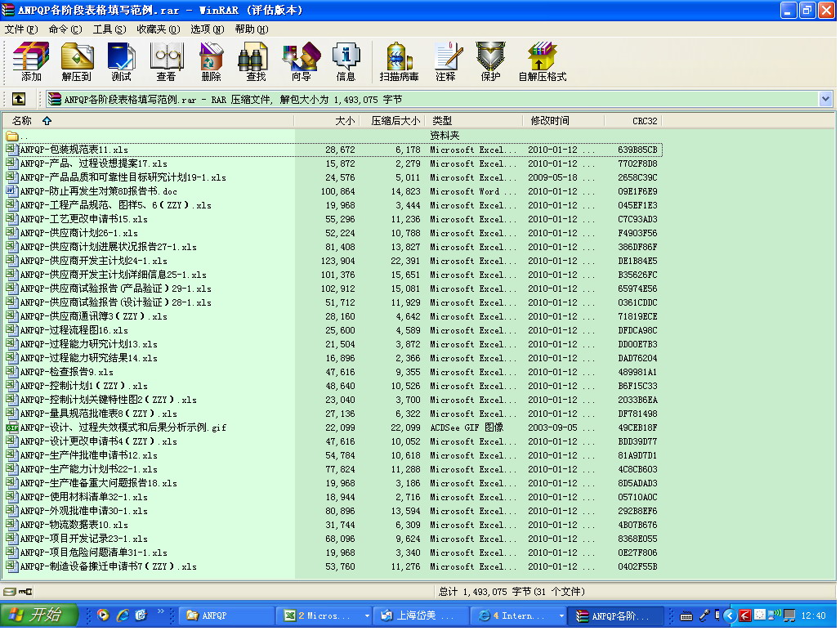Click the Windows 开始 Start button

(x=38, y=615)
